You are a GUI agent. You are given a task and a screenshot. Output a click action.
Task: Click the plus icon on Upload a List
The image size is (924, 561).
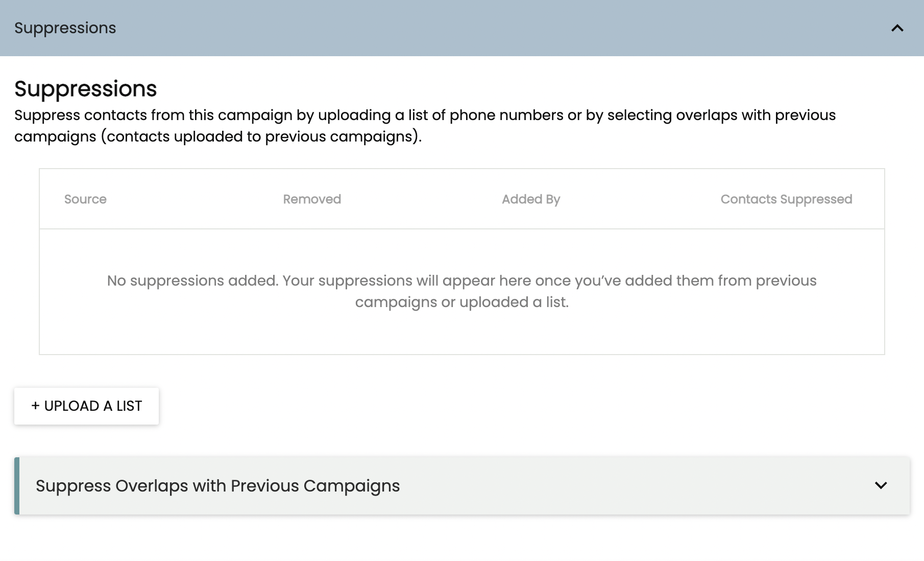pyautogui.click(x=35, y=406)
